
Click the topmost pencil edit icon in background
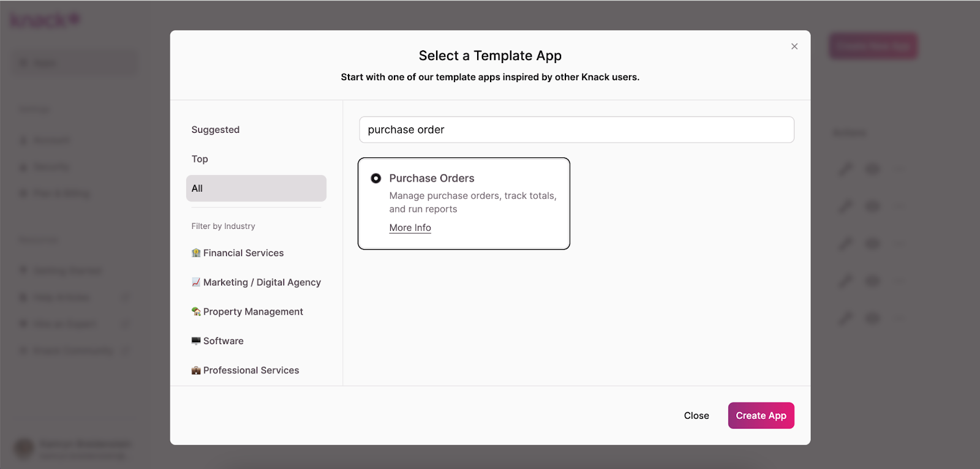pos(845,168)
